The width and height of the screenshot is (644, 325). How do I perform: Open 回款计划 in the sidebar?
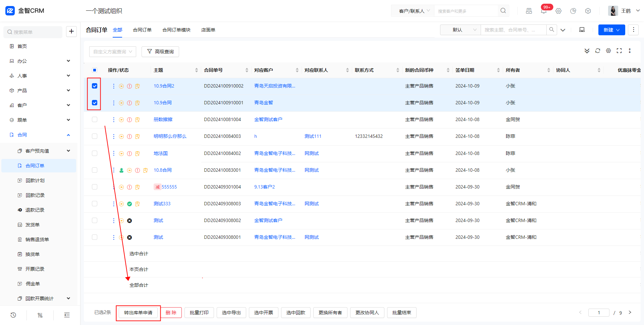(x=35, y=180)
